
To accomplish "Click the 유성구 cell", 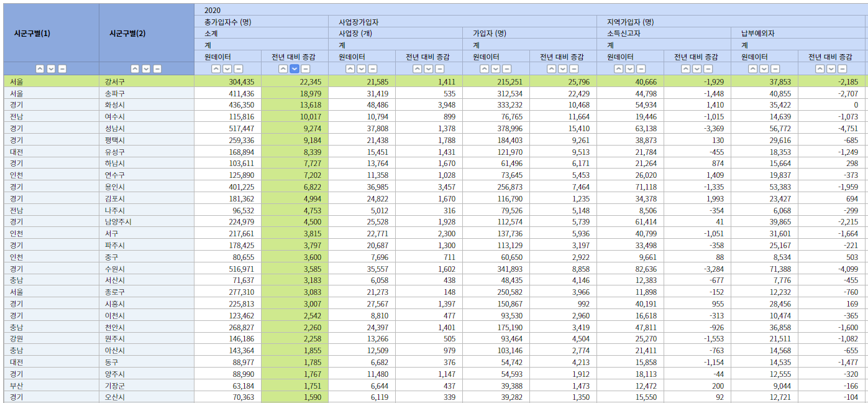I will [147, 151].
